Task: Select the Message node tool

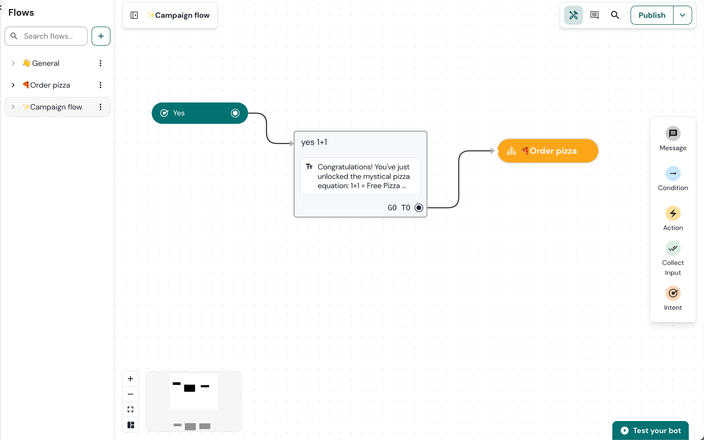Action: click(x=673, y=134)
